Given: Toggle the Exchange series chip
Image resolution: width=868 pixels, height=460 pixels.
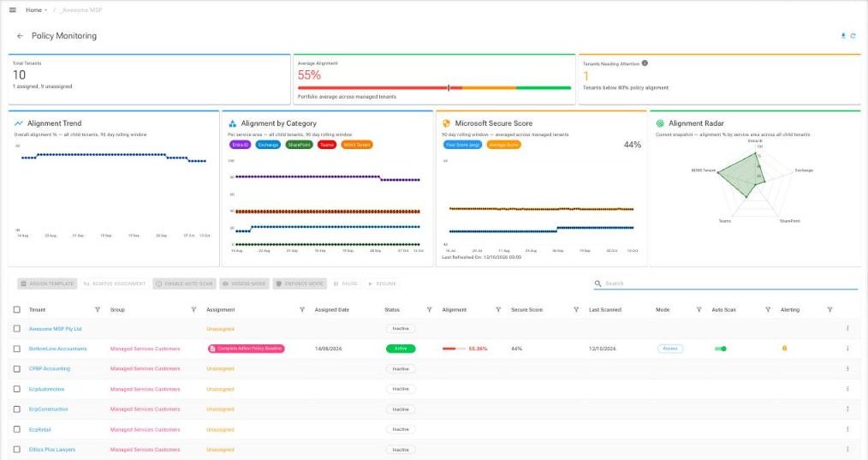Looking at the screenshot, I should pos(268,145).
